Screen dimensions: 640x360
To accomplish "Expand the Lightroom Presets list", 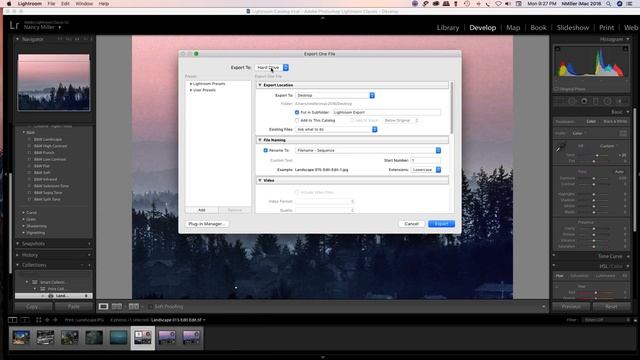I will click(x=191, y=84).
